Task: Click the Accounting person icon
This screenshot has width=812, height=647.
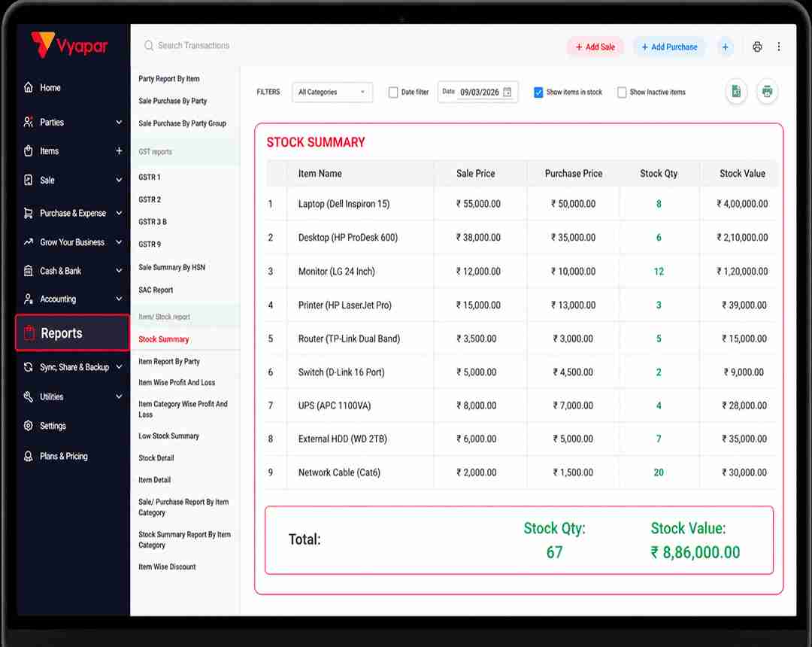Action: [29, 299]
